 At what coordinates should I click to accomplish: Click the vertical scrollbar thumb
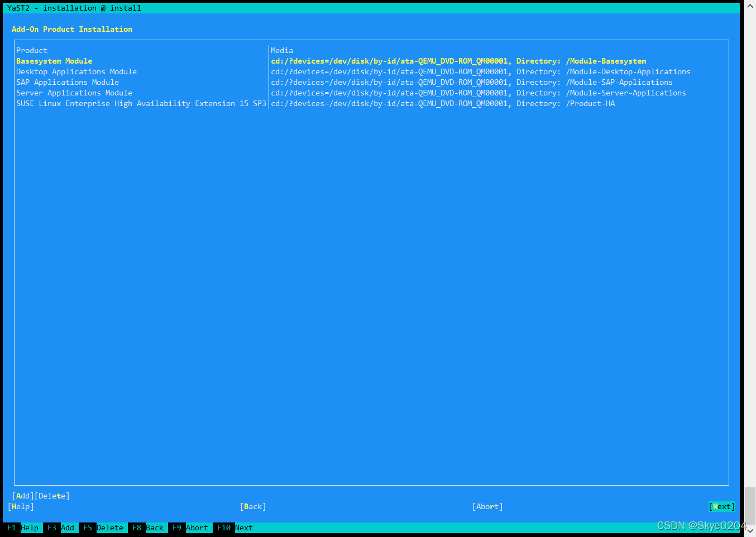pos(750,505)
